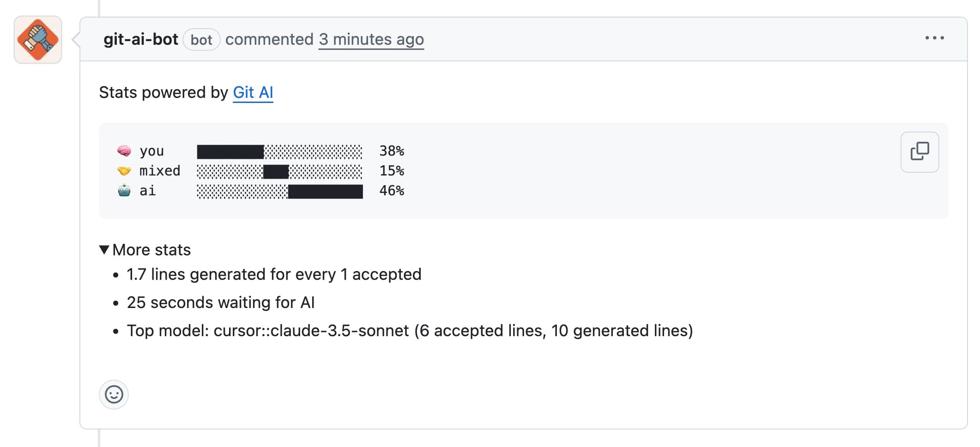
Task: Click the "mixed" 15% progress bar
Action: tap(279, 171)
